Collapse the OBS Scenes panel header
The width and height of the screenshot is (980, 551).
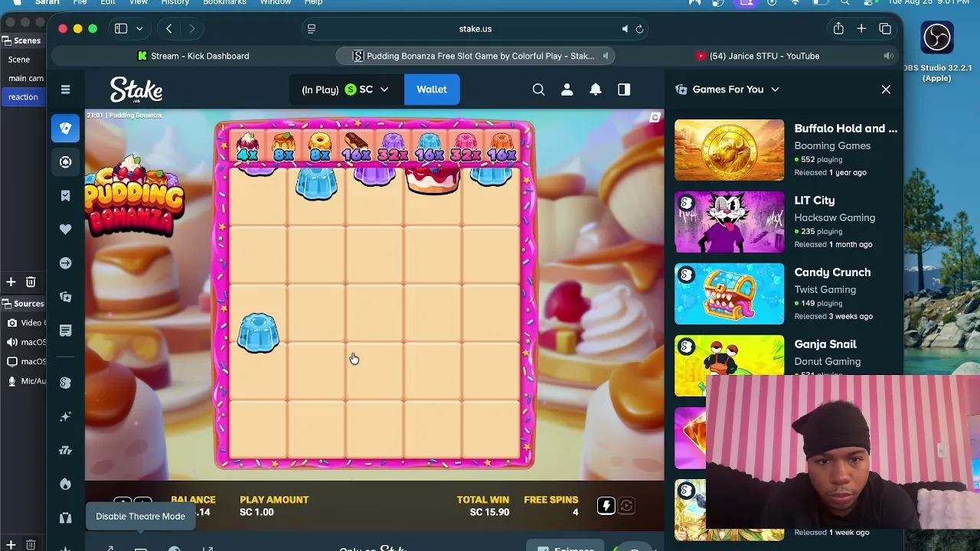(21, 41)
